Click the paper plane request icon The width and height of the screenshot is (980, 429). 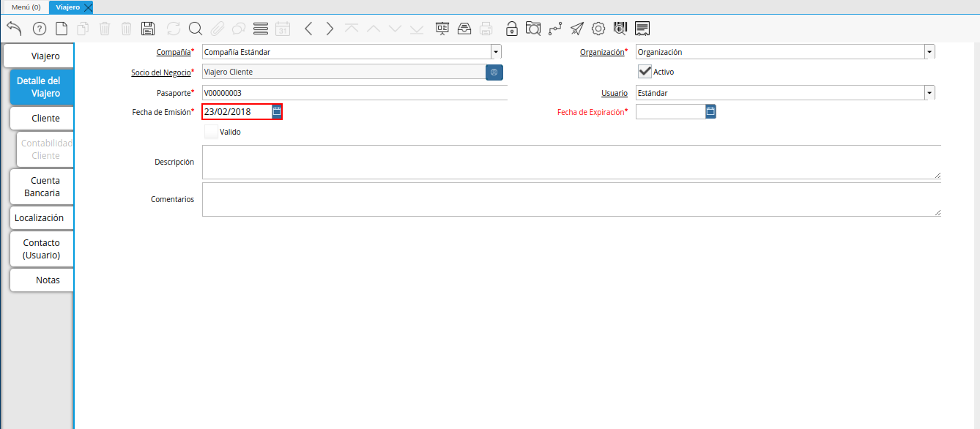(x=577, y=29)
